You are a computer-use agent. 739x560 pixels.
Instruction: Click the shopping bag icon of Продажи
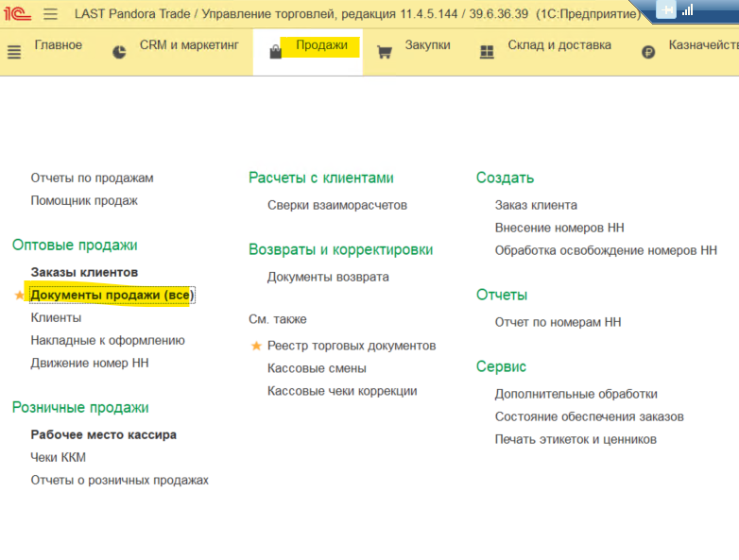[276, 51]
